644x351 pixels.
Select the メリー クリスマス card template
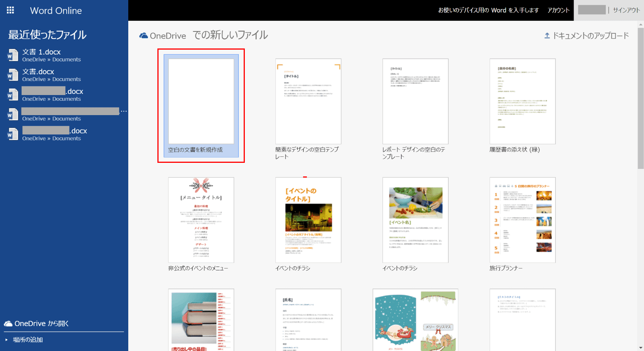click(415, 320)
